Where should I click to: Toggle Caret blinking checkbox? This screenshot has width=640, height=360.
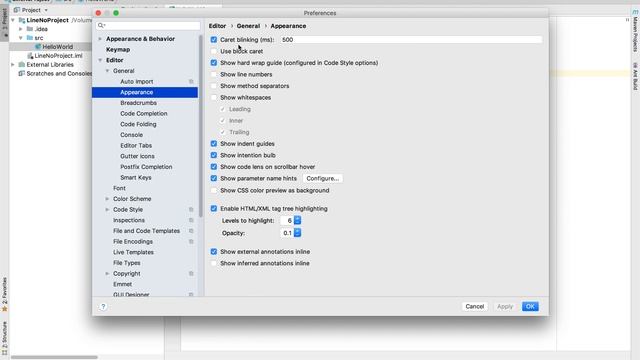(214, 40)
